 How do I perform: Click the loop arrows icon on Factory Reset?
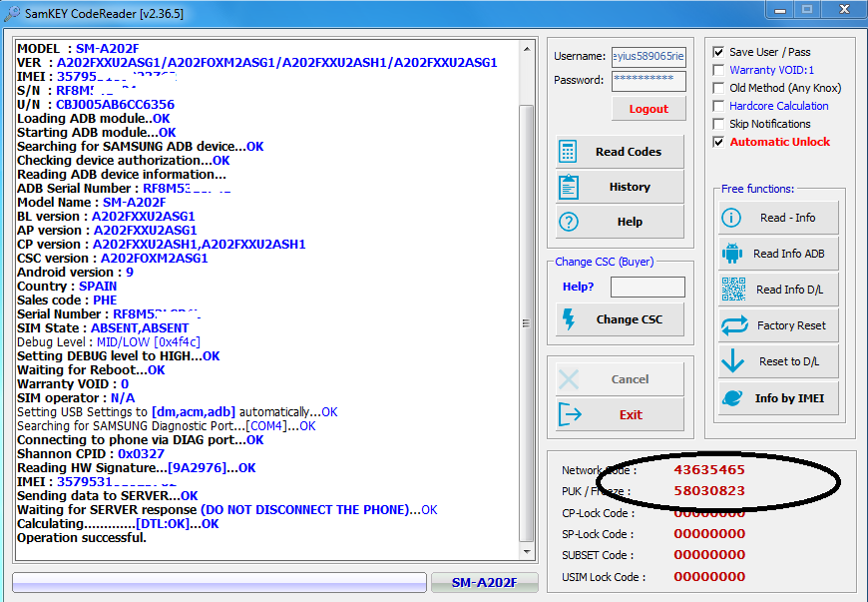coord(734,325)
